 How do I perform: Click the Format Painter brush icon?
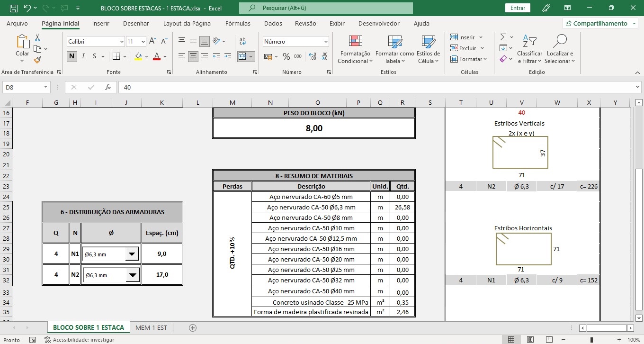37,60
